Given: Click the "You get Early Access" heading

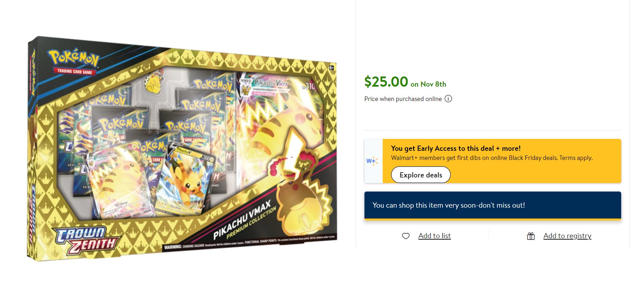Looking at the screenshot, I should (456, 148).
